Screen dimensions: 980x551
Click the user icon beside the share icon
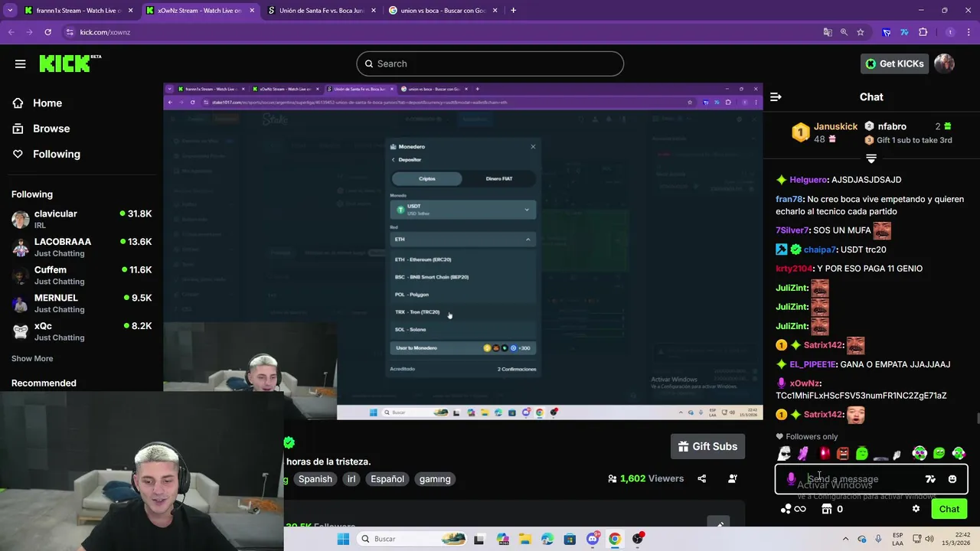click(x=733, y=478)
